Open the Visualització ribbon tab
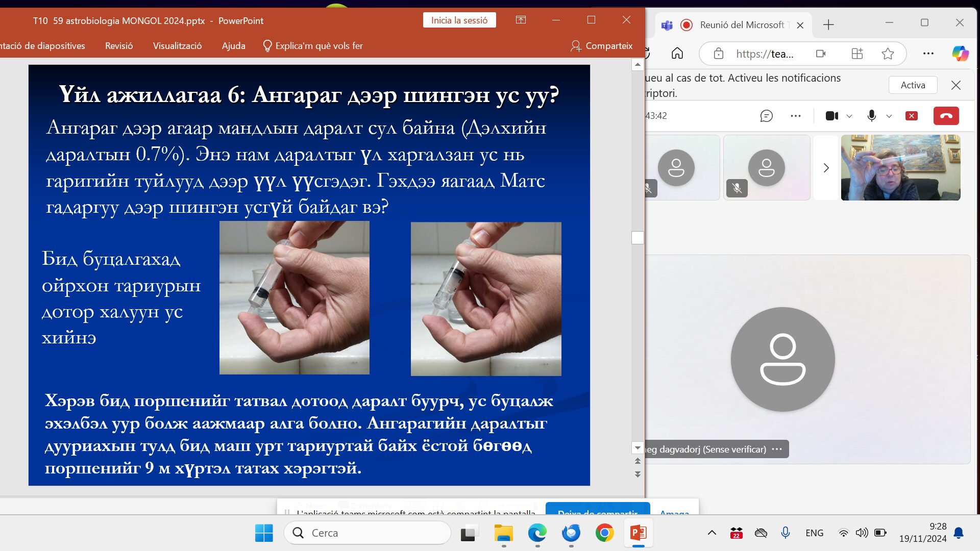This screenshot has width=980, height=551. pyautogui.click(x=177, y=46)
